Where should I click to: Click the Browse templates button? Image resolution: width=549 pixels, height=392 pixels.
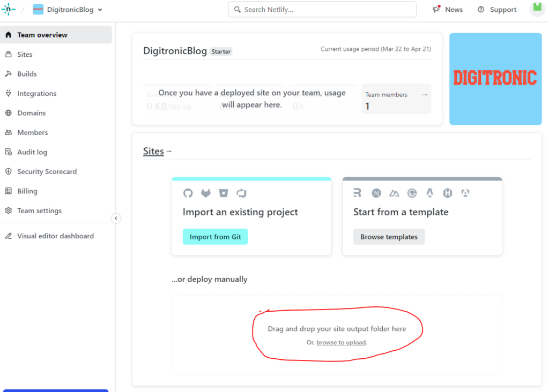(x=389, y=237)
